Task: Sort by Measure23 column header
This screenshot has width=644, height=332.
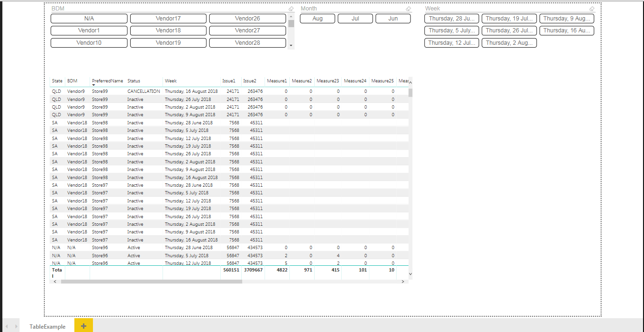Action: pyautogui.click(x=328, y=81)
